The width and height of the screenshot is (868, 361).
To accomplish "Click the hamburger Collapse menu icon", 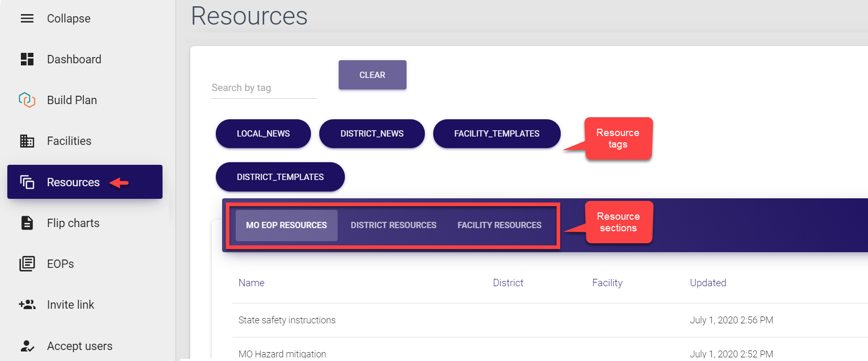I will [x=27, y=19].
